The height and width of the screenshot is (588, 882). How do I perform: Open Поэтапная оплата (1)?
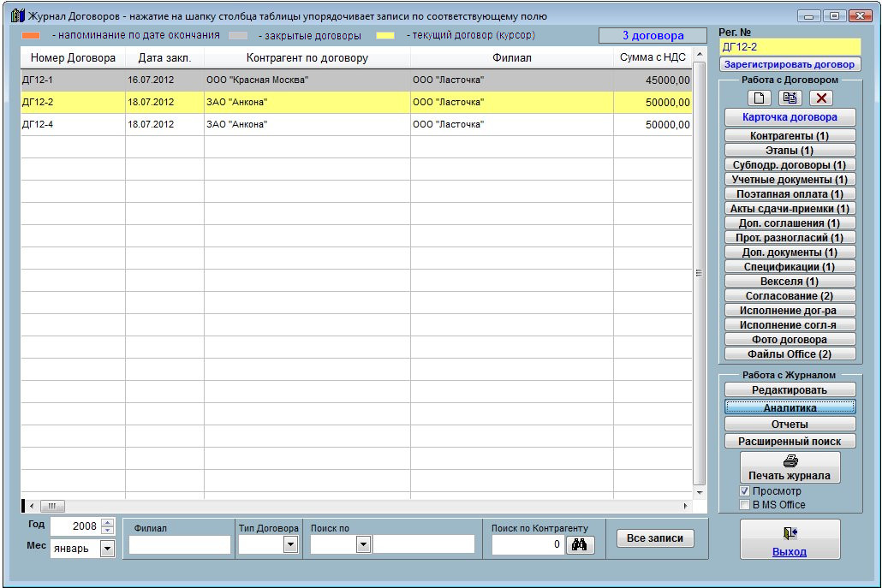(790, 194)
